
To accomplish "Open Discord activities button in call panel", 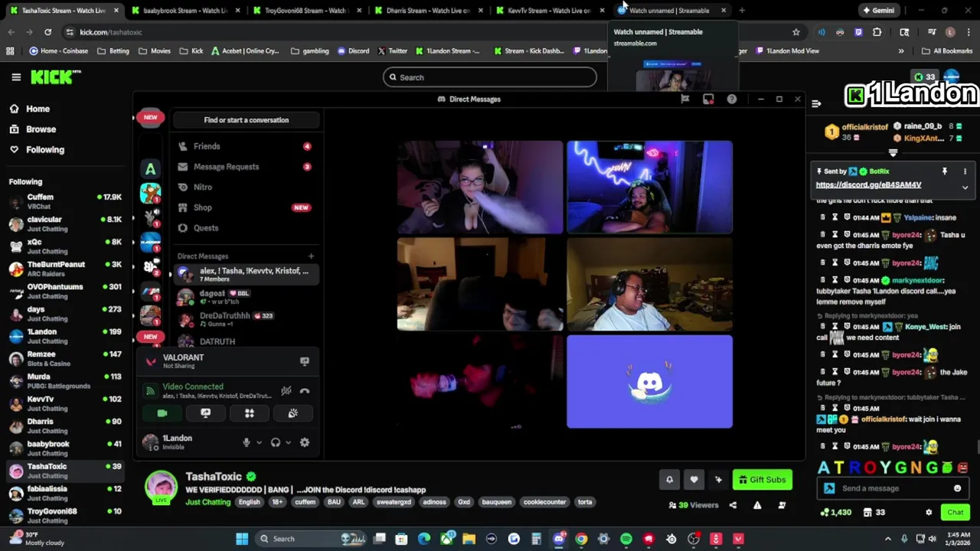I will point(249,413).
